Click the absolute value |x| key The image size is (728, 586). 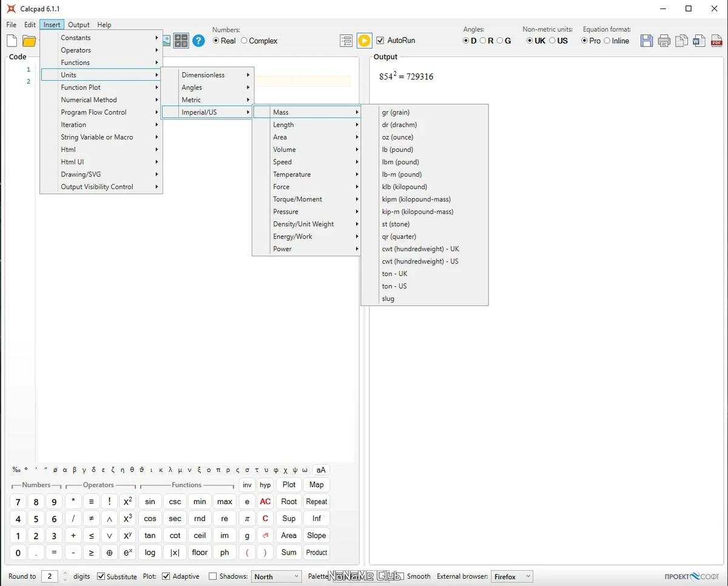coord(175,553)
